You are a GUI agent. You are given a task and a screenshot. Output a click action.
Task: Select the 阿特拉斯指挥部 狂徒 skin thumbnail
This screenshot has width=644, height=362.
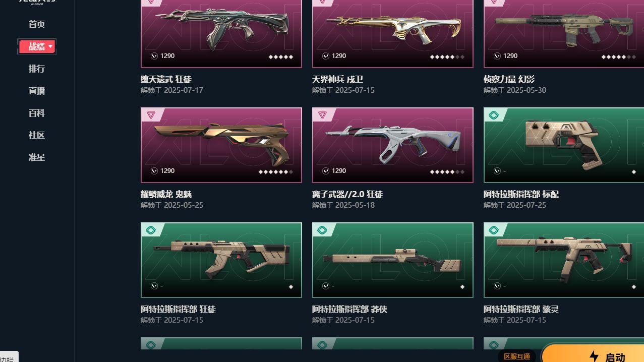(221, 260)
